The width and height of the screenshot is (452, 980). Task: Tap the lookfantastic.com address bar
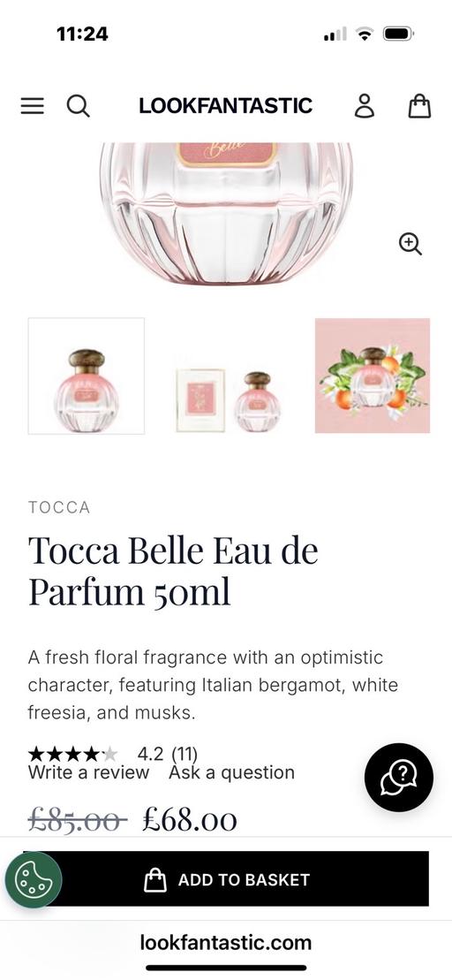225,942
